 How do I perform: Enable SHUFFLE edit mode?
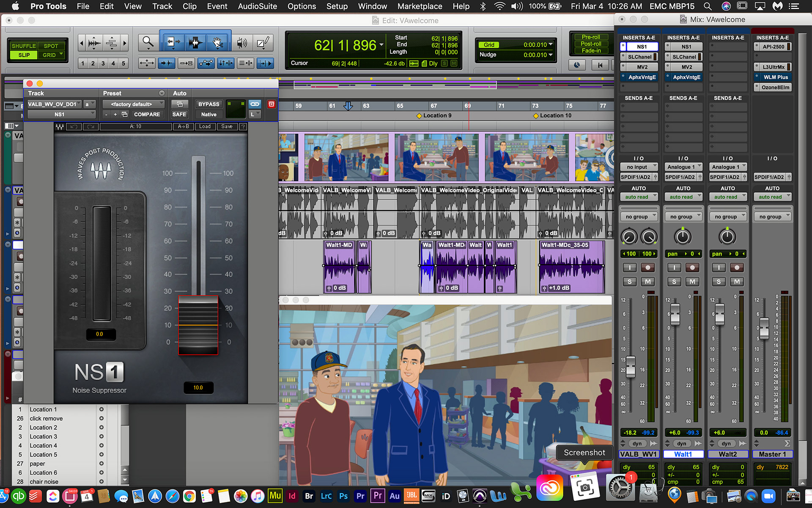(24, 46)
